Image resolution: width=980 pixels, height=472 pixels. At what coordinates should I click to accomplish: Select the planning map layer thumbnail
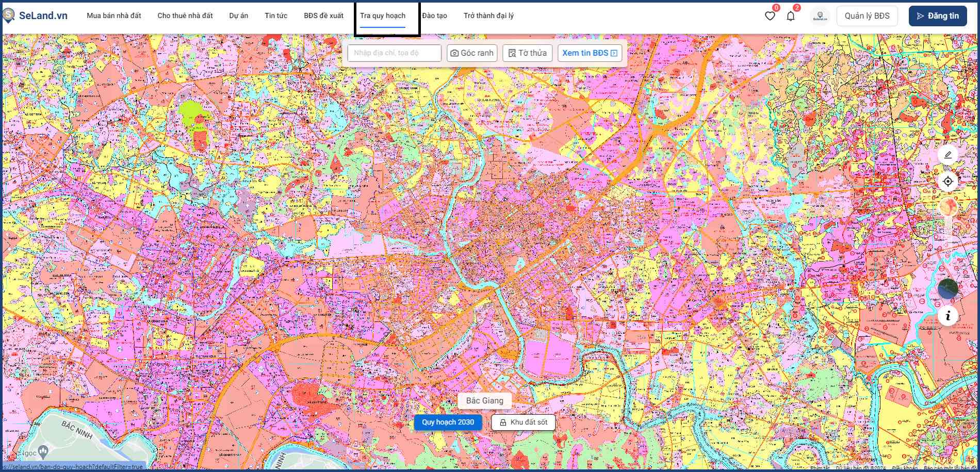tap(948, 207)
